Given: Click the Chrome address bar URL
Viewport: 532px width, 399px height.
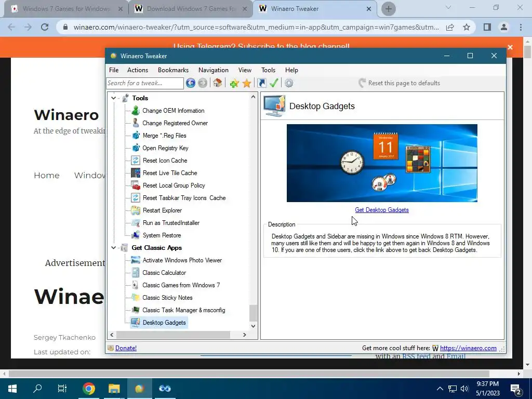Looking at the screenshot, I should 256,27.
